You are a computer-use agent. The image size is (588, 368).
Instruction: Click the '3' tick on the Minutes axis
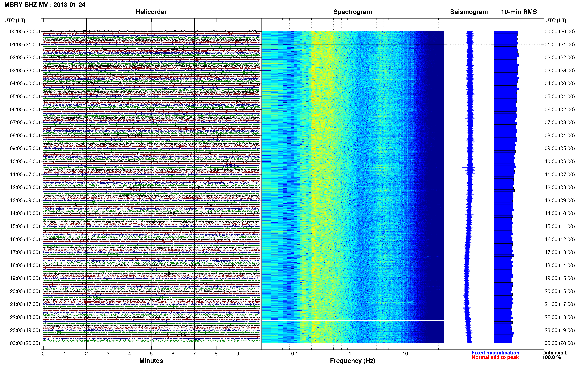[108, 354]
